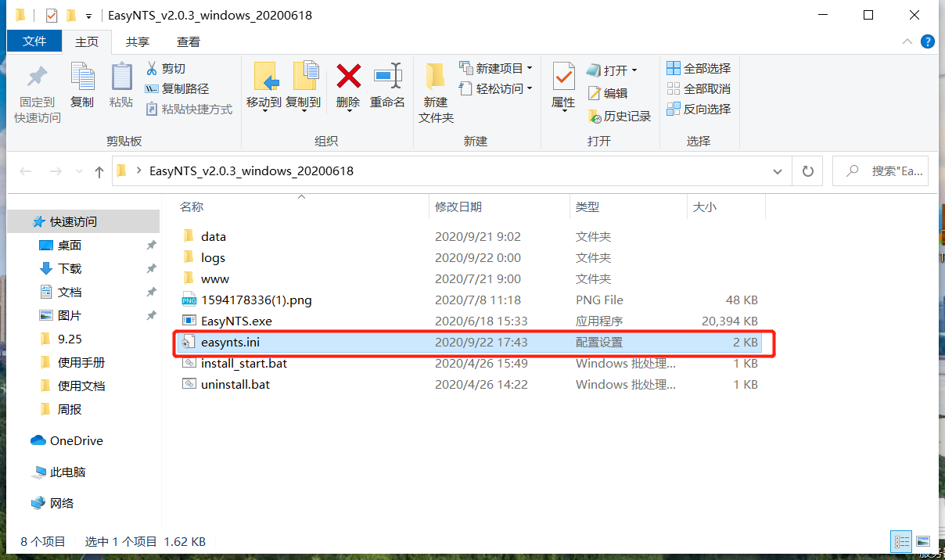945x560 pixels.
Task: Click the Refresh button
Action: point(808,171)
